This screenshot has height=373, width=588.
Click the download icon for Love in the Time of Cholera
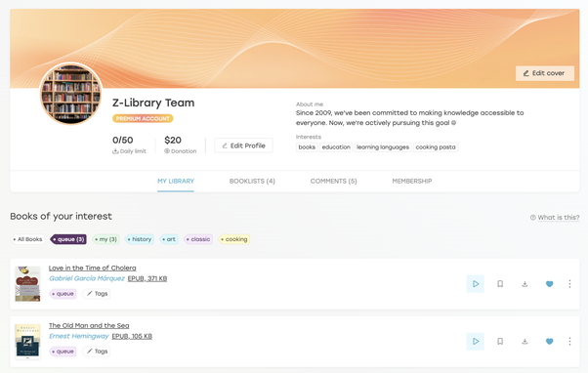click(x=525, y=284)
